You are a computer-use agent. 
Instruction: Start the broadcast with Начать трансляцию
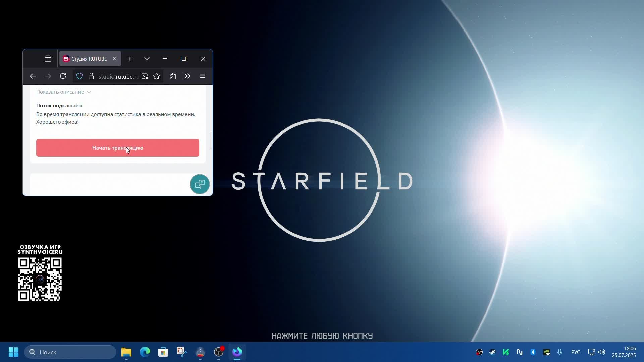(117, 148)
